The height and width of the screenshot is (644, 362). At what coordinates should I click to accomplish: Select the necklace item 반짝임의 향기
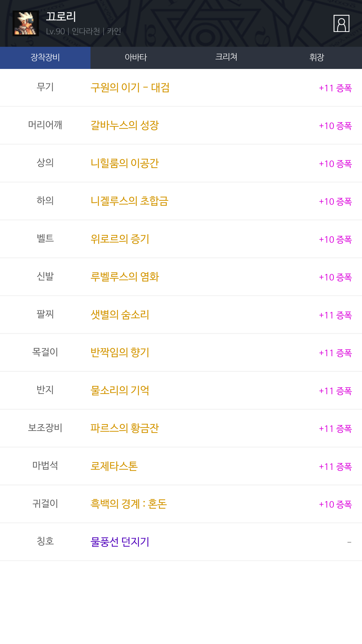[x=120, y=353]
